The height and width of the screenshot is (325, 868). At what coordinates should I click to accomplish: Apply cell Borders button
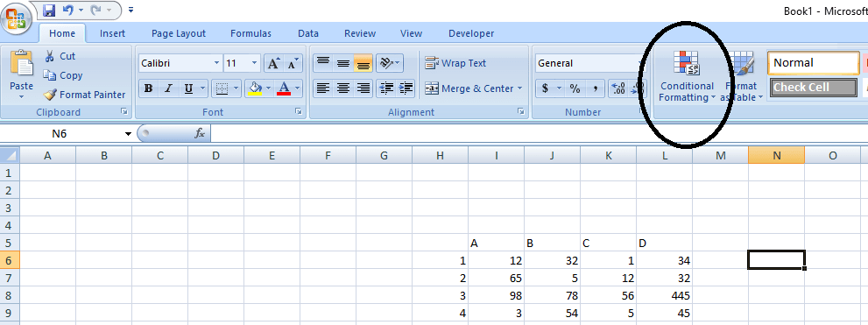(222, 88)
